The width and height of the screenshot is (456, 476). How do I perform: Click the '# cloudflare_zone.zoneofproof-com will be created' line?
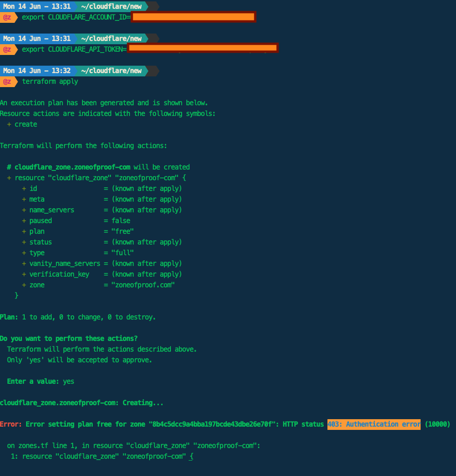99,167
